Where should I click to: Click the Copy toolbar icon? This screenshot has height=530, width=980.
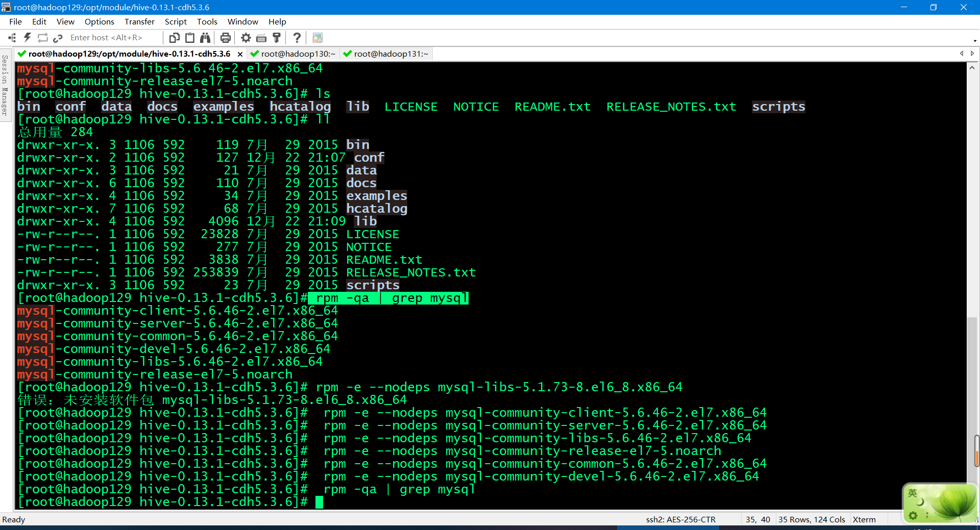click(x=175, y=38)
